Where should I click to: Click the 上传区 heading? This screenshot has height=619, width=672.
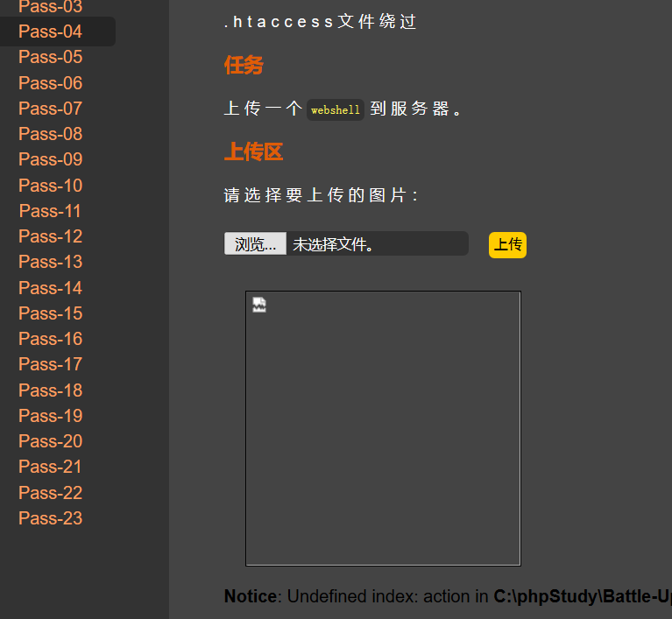tap(253, 151)
